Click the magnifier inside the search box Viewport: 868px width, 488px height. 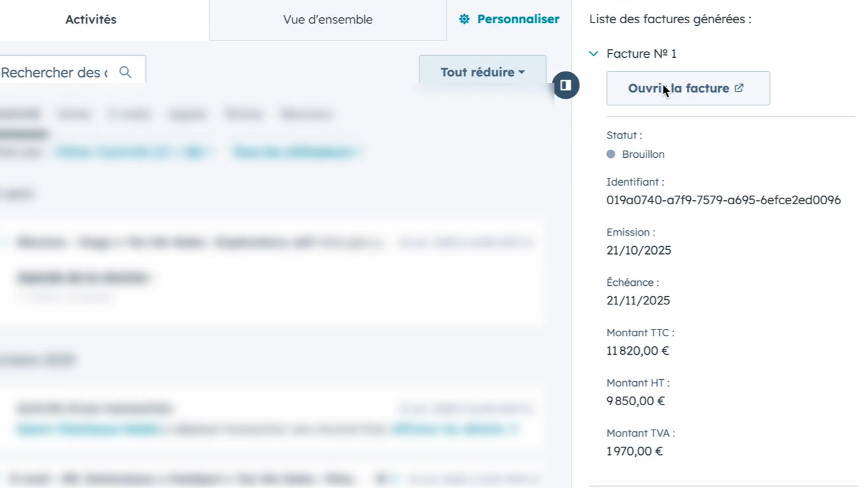pos(125,72)
